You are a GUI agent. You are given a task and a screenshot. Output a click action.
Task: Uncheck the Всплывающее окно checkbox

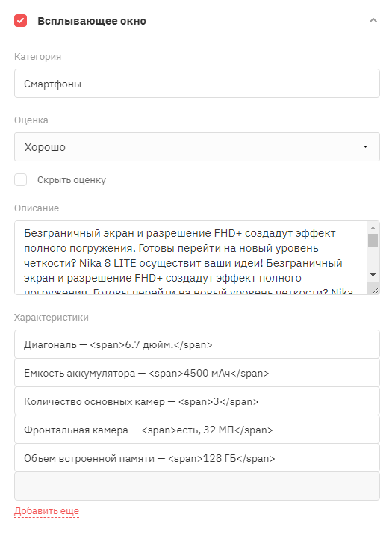[21, 21]
